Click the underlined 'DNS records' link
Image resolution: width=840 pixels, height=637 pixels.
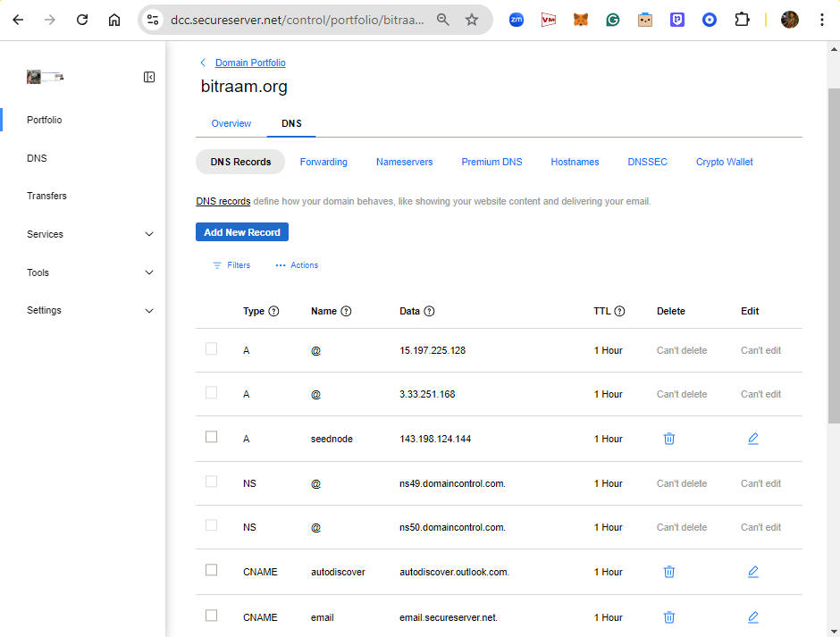pos(223,201)
